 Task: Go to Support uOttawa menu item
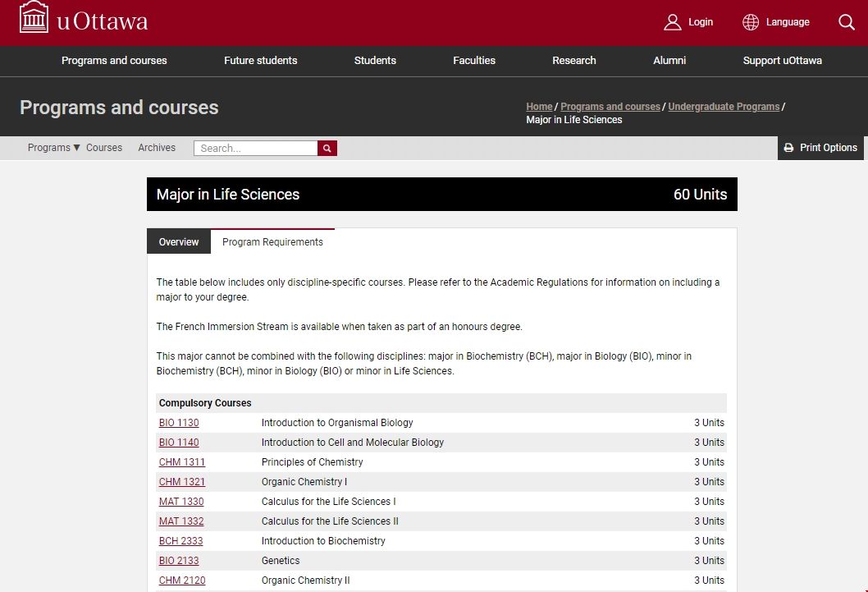[782, 61]
